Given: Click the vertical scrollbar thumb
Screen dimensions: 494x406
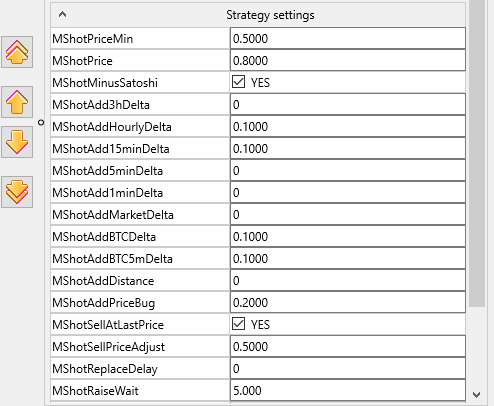Looking at the screenshot, I should (x=477, y=153).
